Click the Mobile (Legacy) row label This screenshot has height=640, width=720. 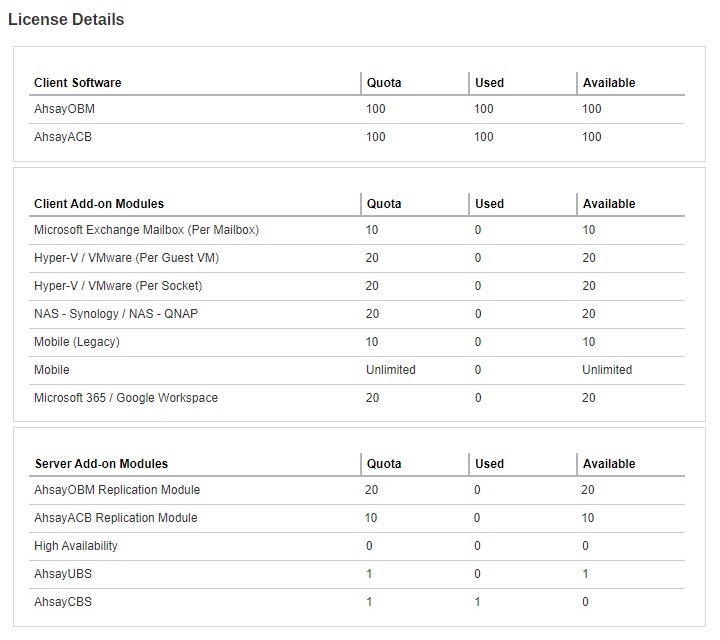[x=77, y=342]
